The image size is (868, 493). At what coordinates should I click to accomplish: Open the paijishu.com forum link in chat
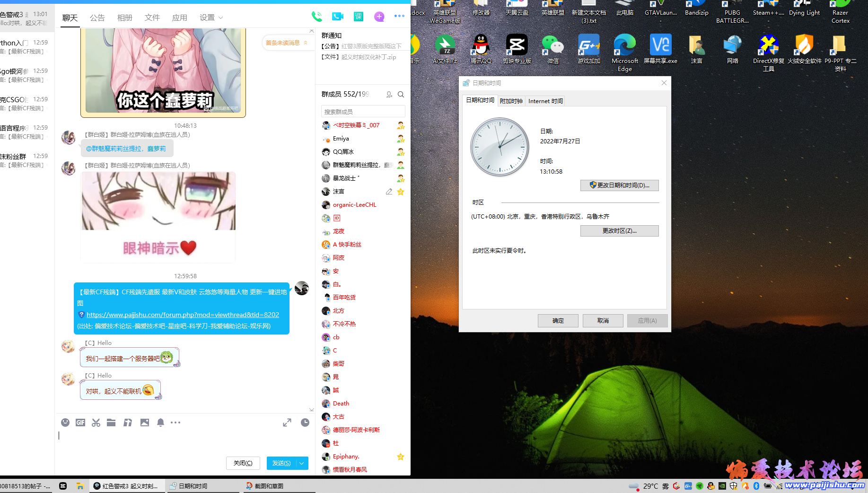coord(183,315)
